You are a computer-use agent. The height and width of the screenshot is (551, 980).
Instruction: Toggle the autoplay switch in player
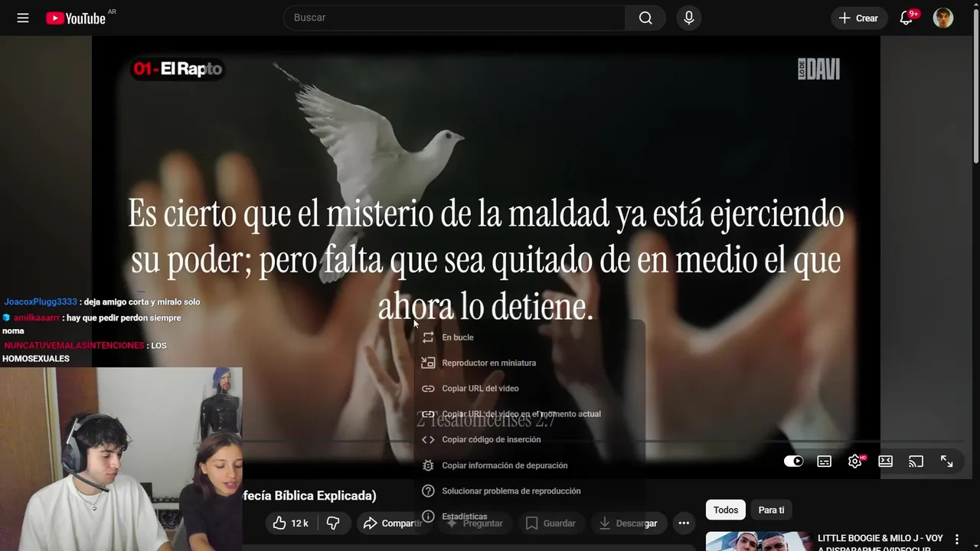[793, 461]
